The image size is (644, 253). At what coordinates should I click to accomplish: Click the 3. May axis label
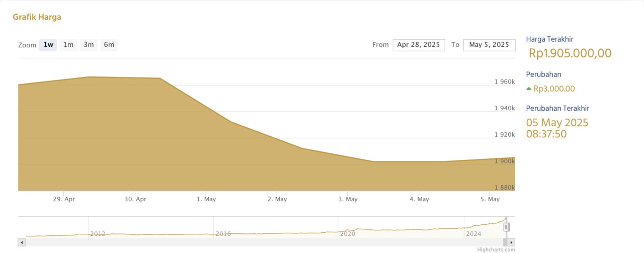(348, 199)
